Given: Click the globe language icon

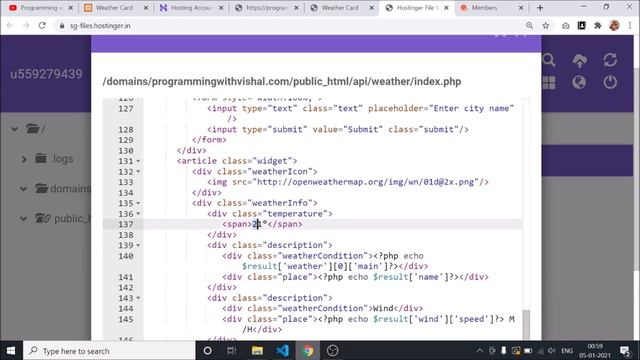Looking at the screenshot, I should [x=579, y=82].
